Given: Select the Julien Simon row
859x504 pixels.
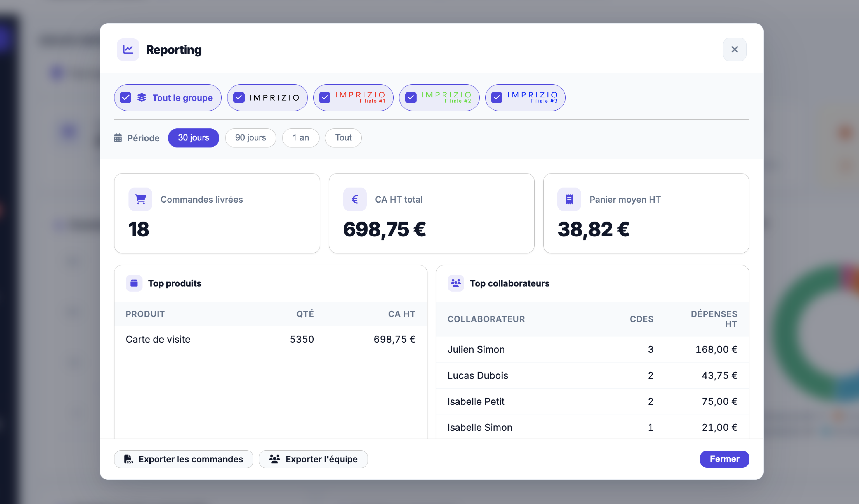Looking at the screenshot, I should (x=592, y=349).
